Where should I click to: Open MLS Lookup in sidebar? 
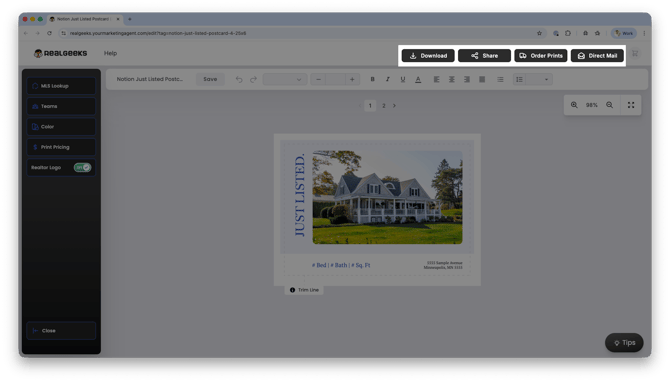(61, 86)
